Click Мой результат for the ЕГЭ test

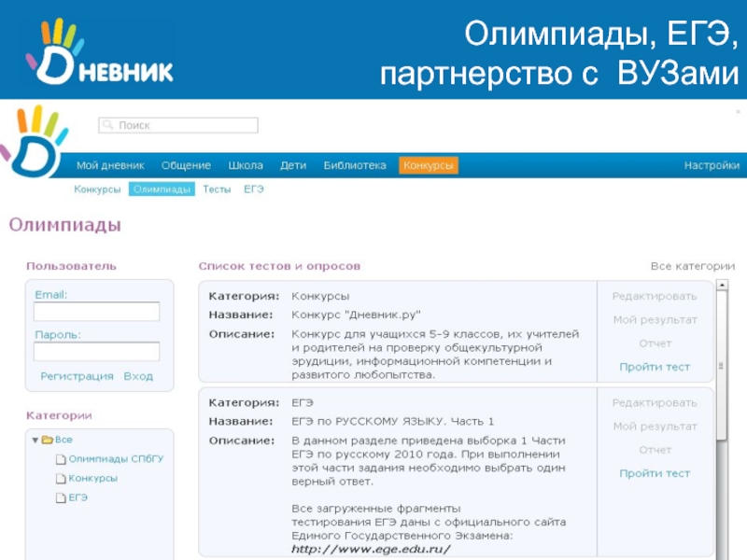(655, 427)
